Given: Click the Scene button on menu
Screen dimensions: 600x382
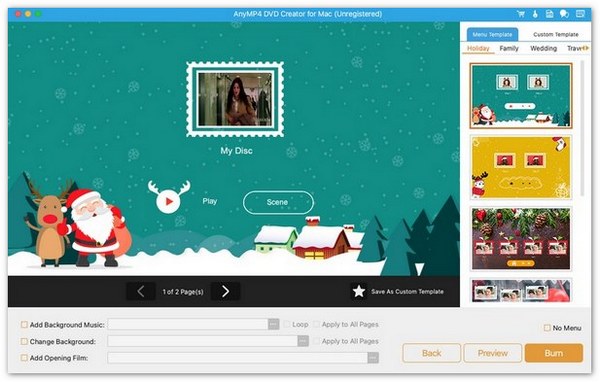Looking at the screenshot, I should click(x=278, y=202).
